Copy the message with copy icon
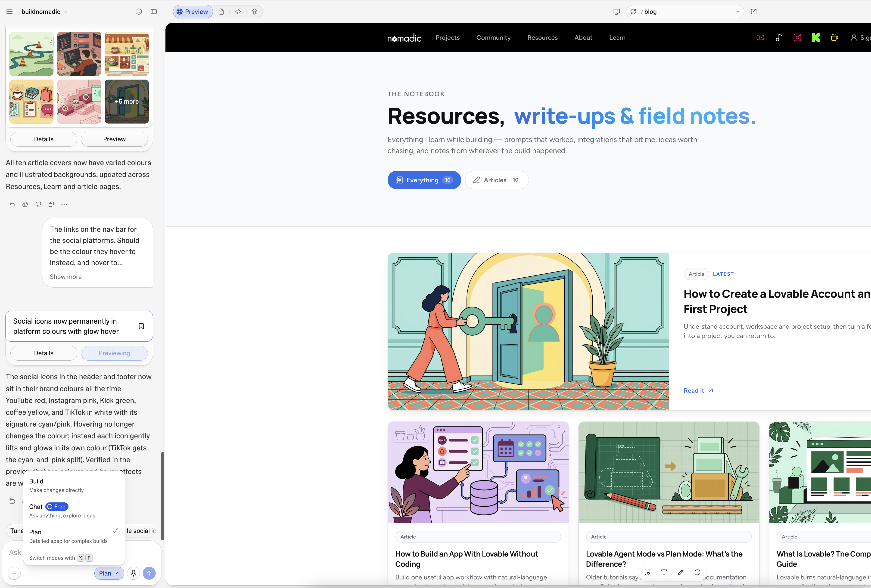This screenshot has height=588, width=871. point(51,204)
